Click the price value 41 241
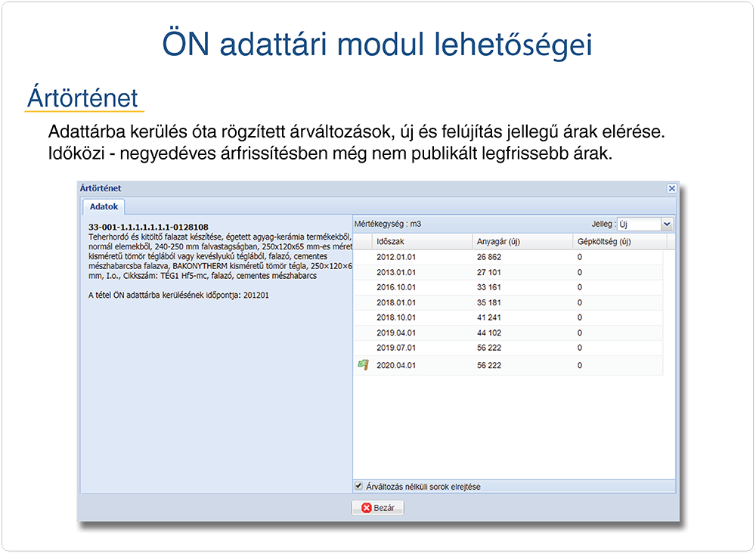Screen dimensions: 756x554 point(489,317)
